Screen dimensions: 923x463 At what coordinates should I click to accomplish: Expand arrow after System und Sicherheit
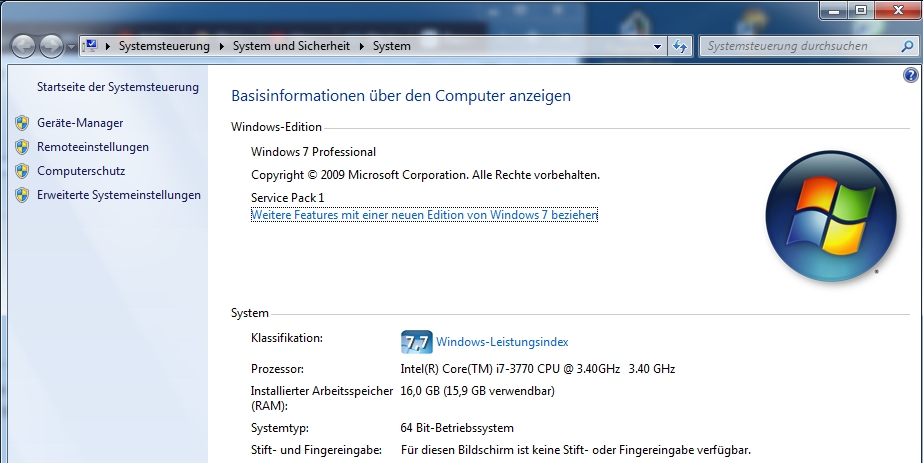(361, 46)
